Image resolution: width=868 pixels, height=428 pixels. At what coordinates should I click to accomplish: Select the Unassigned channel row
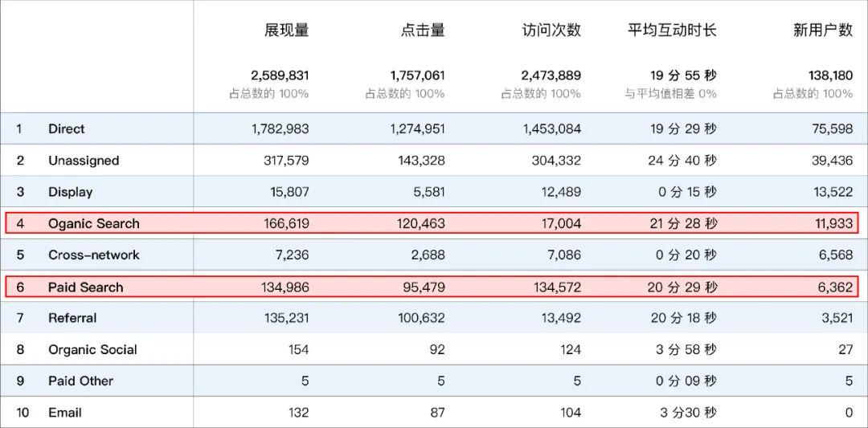point(83,161)
